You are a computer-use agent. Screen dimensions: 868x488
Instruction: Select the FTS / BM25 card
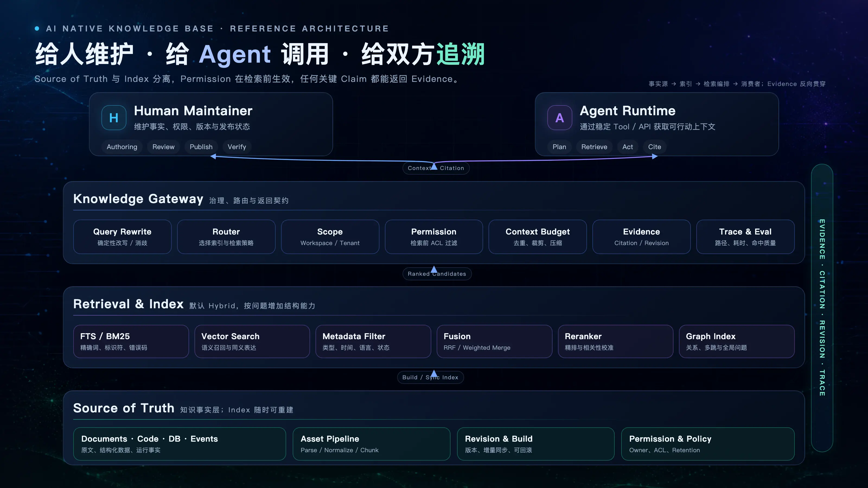coord(131,342)
